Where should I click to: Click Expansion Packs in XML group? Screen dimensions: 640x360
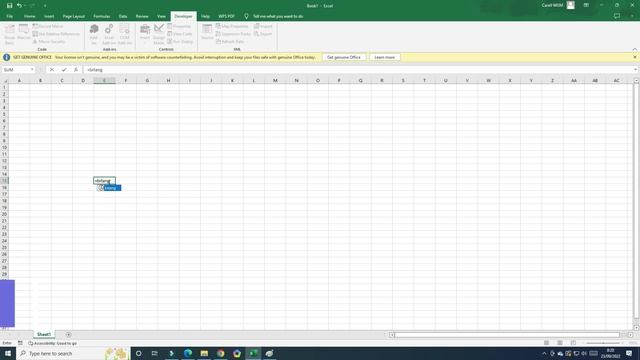(x=233, y=34)
